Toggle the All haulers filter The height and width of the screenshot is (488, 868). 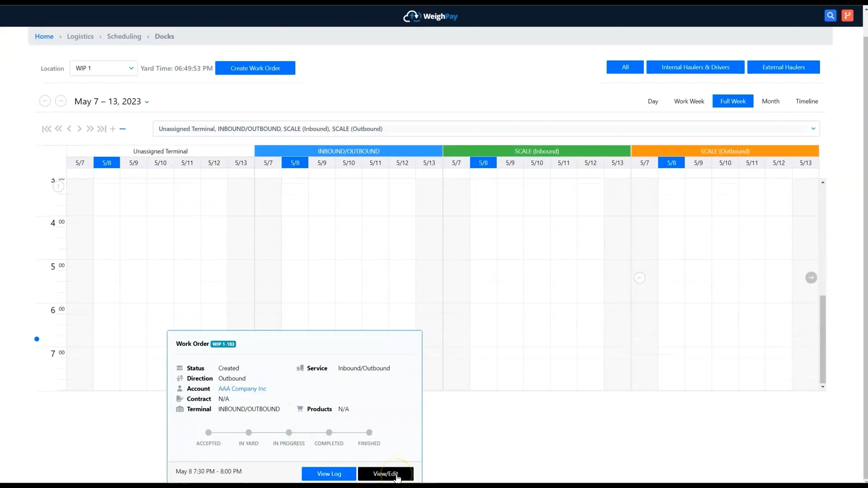(625, 67)
